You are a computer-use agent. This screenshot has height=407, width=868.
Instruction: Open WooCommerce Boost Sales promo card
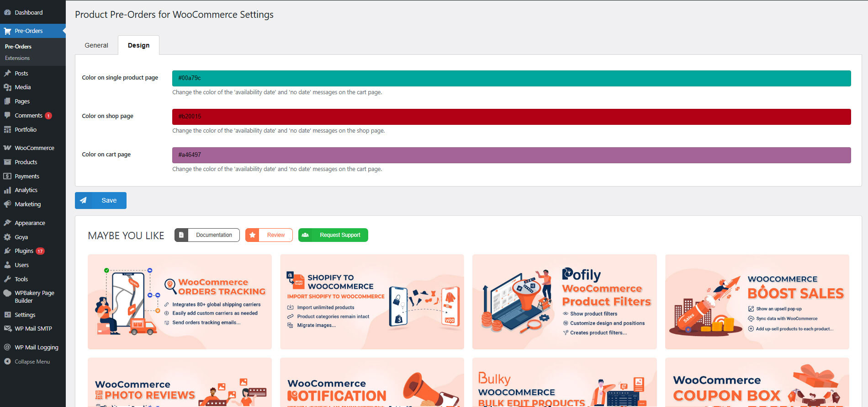coord(757,302)
